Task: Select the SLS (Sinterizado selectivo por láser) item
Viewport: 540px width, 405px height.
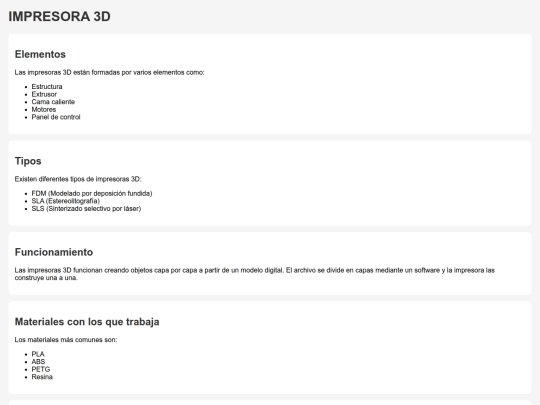Action: tap(86, 208)
